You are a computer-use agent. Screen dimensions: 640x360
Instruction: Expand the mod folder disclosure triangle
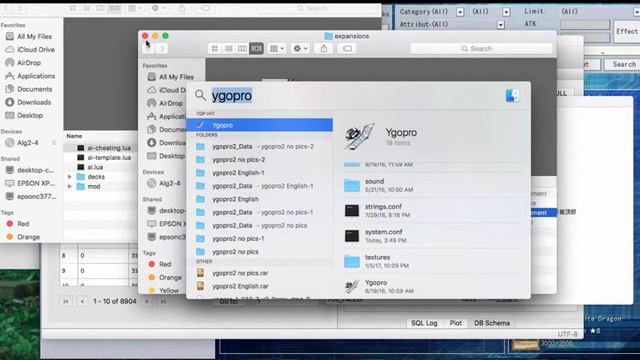[69, 187]
